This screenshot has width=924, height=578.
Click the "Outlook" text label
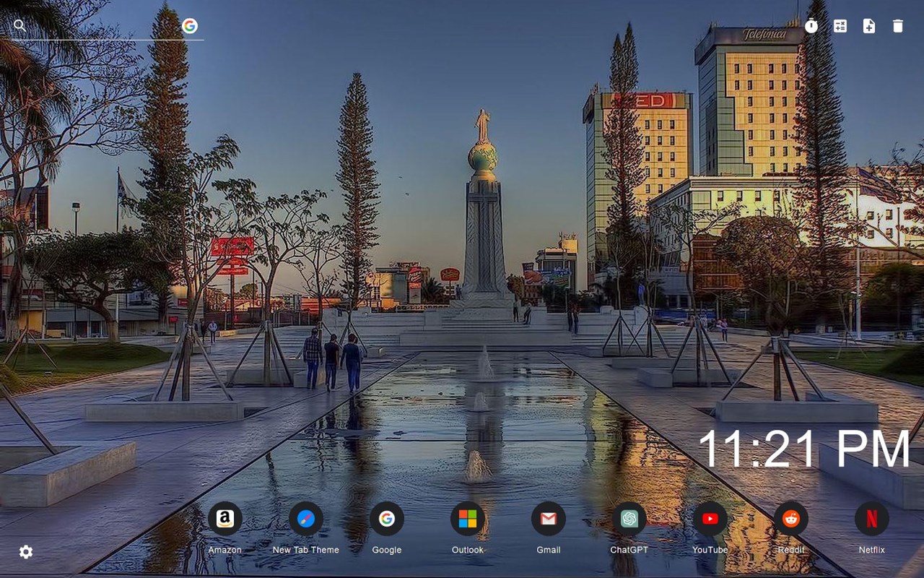(x=468, y=550)
